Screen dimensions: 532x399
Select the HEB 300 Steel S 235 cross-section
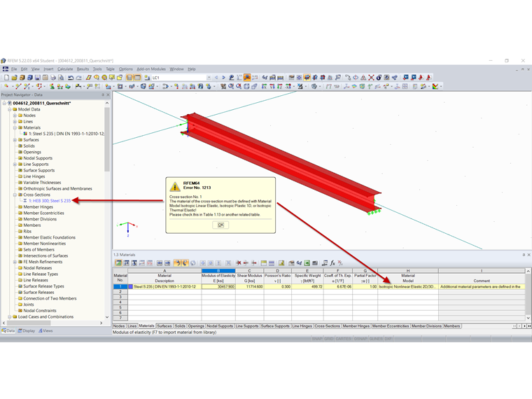(50, 201)
